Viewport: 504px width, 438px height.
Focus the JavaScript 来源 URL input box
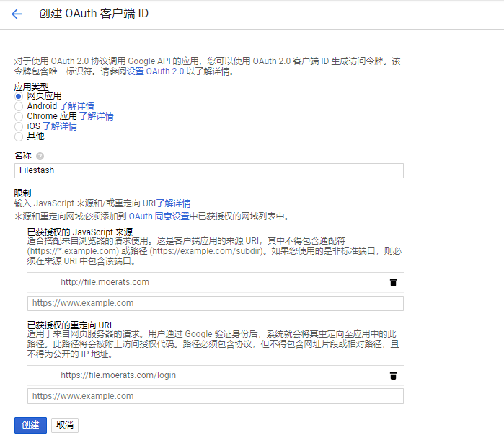(216, 303)
